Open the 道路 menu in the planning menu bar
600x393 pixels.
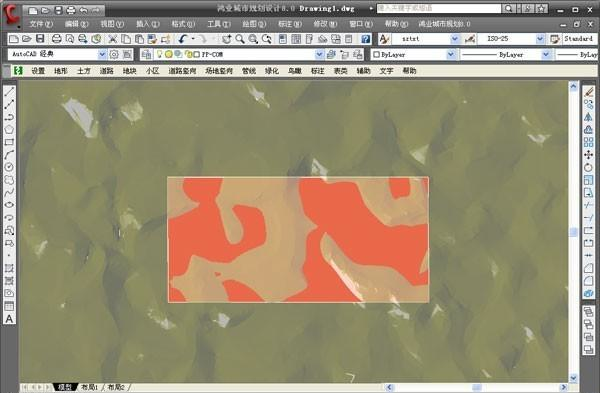[107, 70]
